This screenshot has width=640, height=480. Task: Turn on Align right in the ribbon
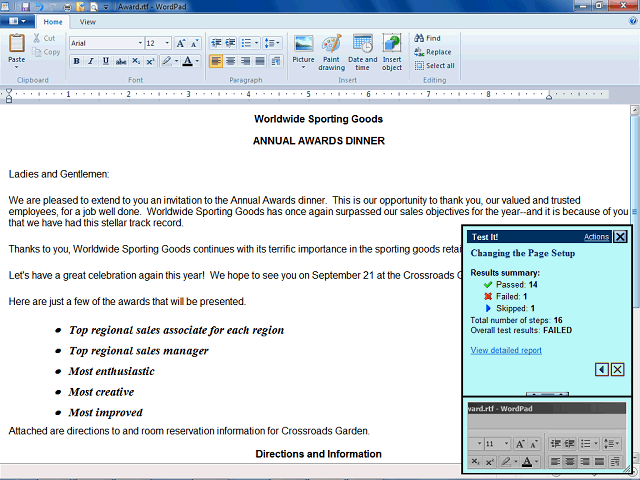245,61
